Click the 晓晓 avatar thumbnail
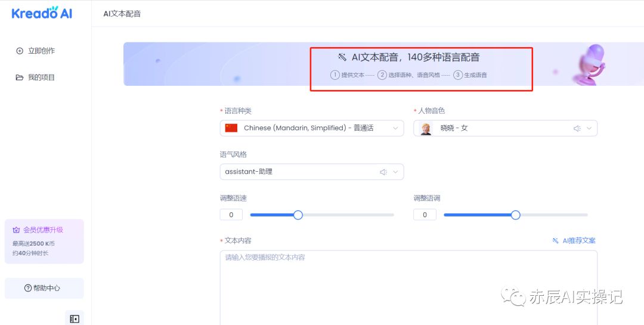 (x=426, y=128)
